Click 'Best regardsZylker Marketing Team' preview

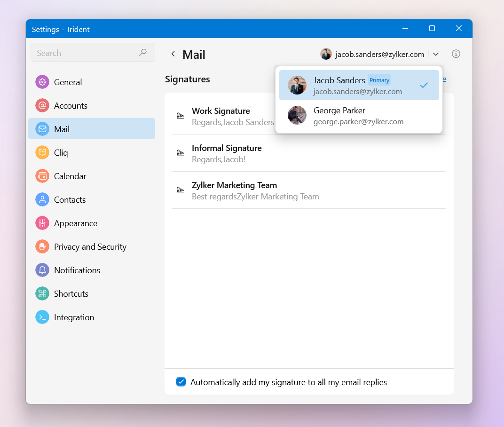255,197
